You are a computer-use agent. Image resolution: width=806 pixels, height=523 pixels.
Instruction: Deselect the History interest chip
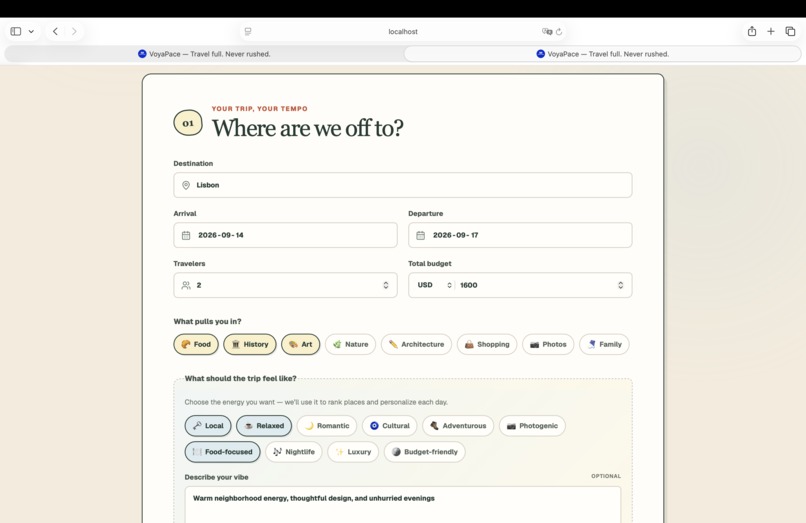click(x=250, y=345)
